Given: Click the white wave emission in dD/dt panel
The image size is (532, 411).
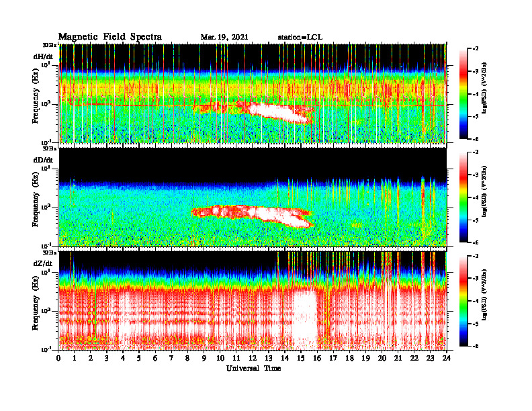Looking at the screenshot, I should click(x=278, y=216).
